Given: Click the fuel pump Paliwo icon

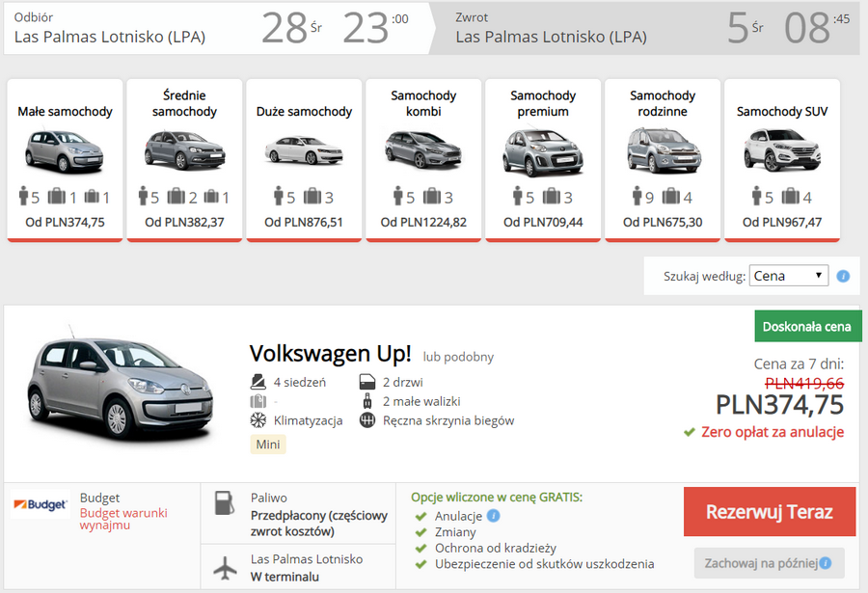Looking at the screenshot, I should tap(224, 503).
